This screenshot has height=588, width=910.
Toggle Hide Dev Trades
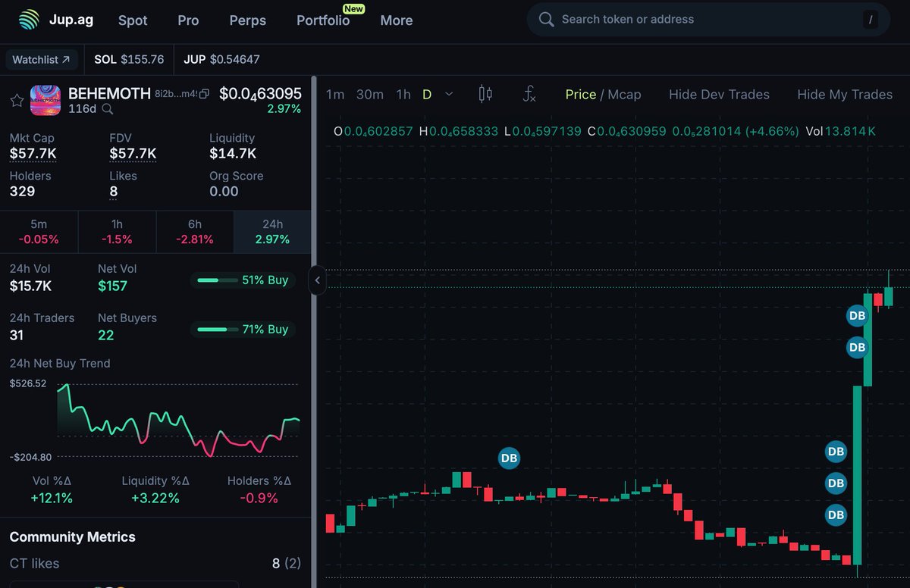point(719,94)
